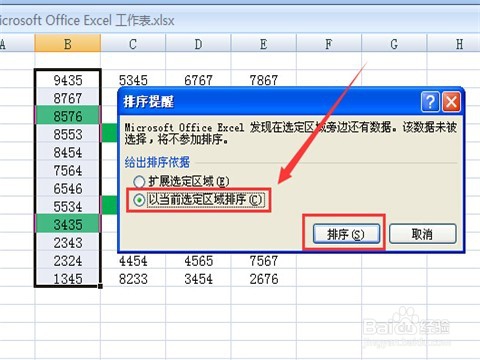This screenshot has height=360, width=480.
Task: Click cell containing 1345
Action: (68, 278)
